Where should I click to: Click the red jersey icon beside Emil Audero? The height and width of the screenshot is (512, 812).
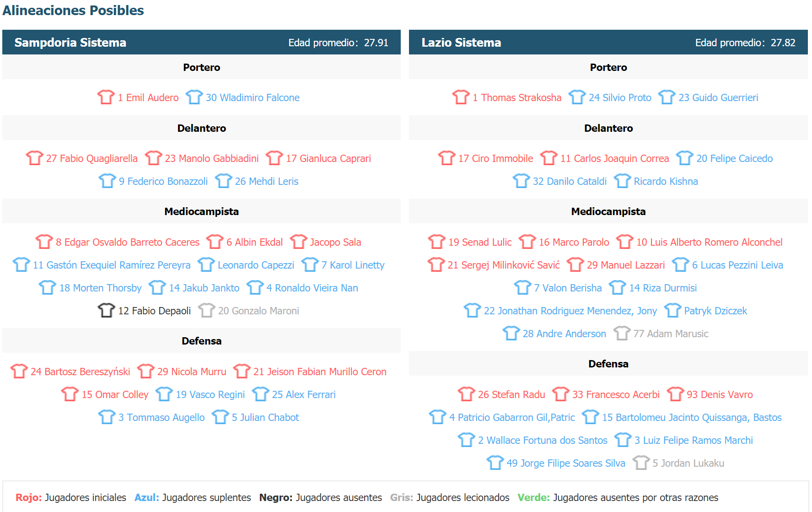click(106, 97)
